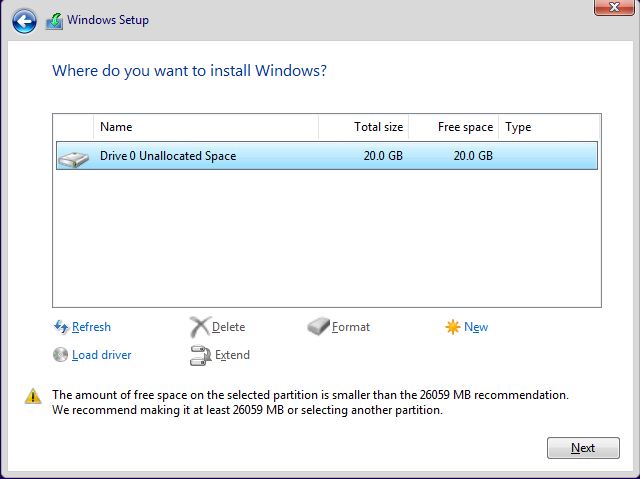Click the Extend partition link
The image size is (640, 479).
[x=232, y=355]
